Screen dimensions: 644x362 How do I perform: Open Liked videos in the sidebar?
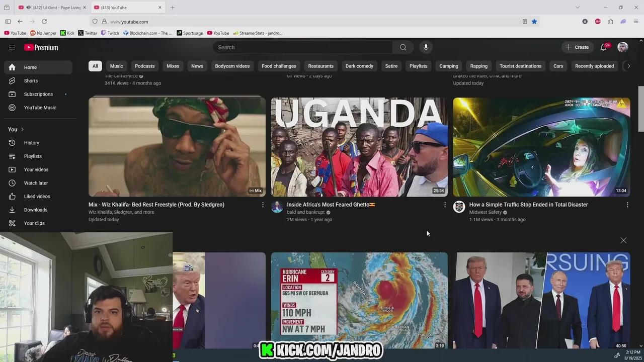[x=38, y=197]
